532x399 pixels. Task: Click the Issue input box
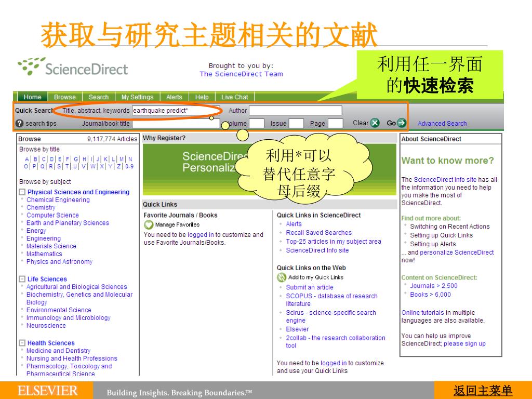[x=296, y=124]
